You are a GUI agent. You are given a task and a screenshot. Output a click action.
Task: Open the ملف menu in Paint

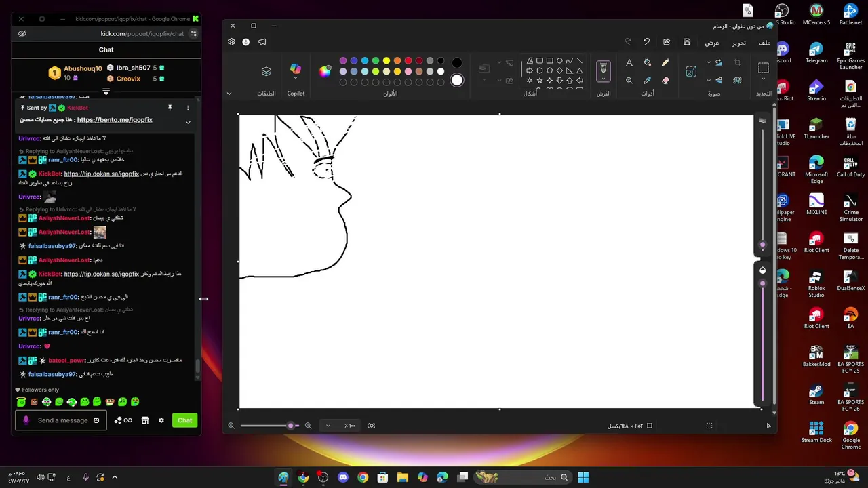[x=764, y=43]
